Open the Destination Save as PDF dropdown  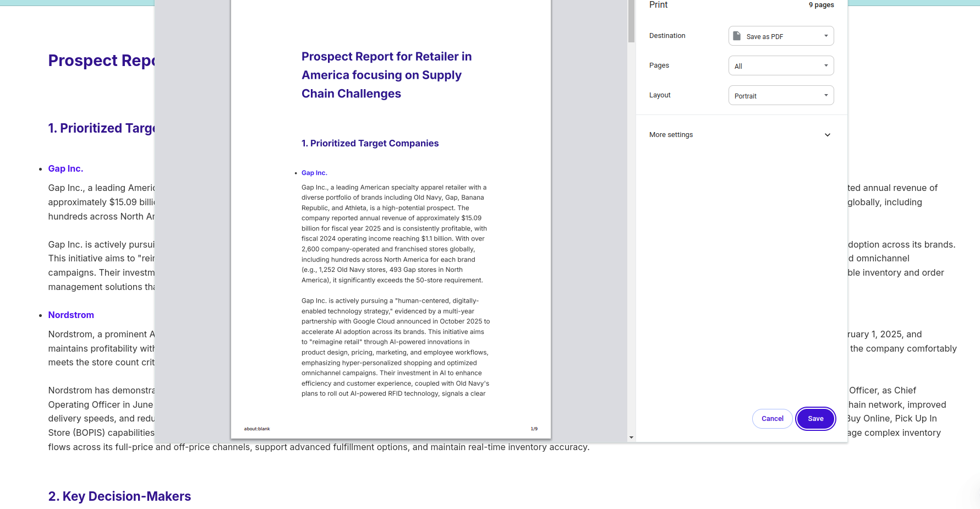[781, 36]
